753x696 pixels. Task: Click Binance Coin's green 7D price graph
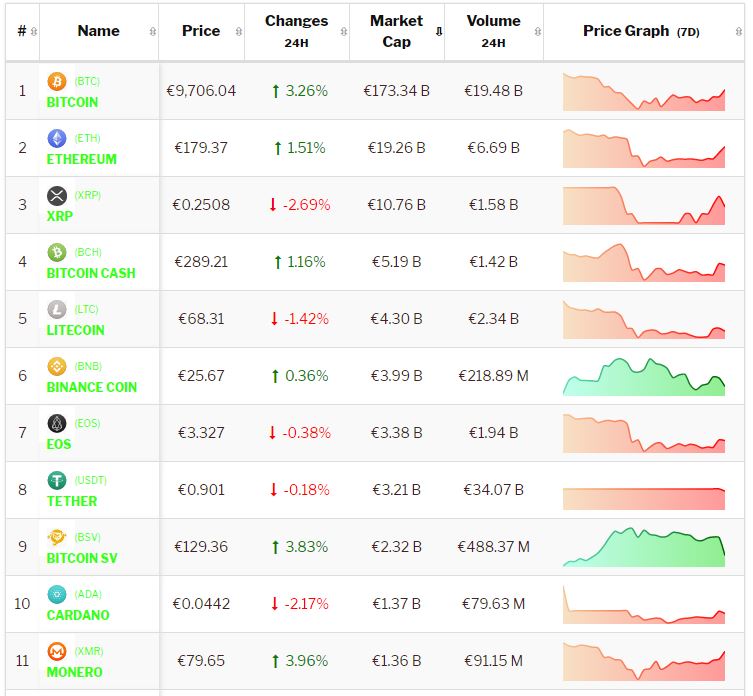pyautogui.click(x=644, y=377)
